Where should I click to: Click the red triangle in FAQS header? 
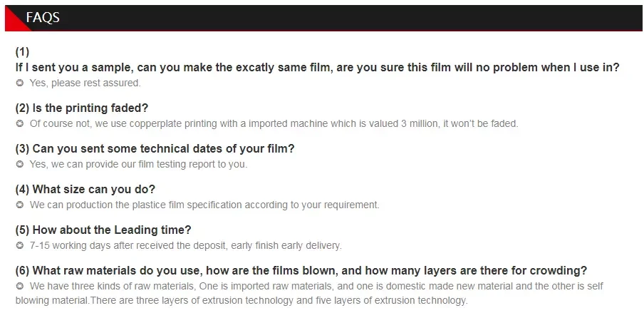[11, 24]
